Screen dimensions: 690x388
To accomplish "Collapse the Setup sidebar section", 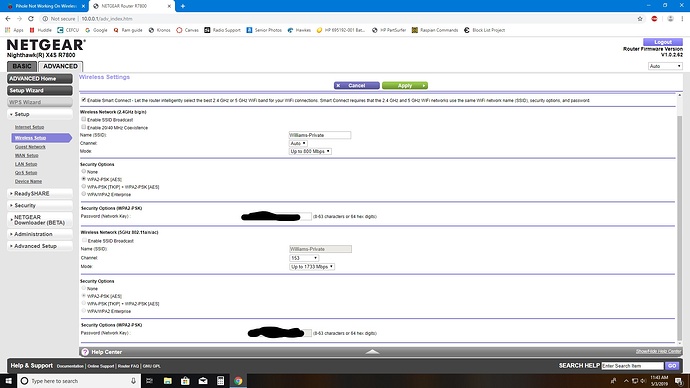I will point(40,114).
